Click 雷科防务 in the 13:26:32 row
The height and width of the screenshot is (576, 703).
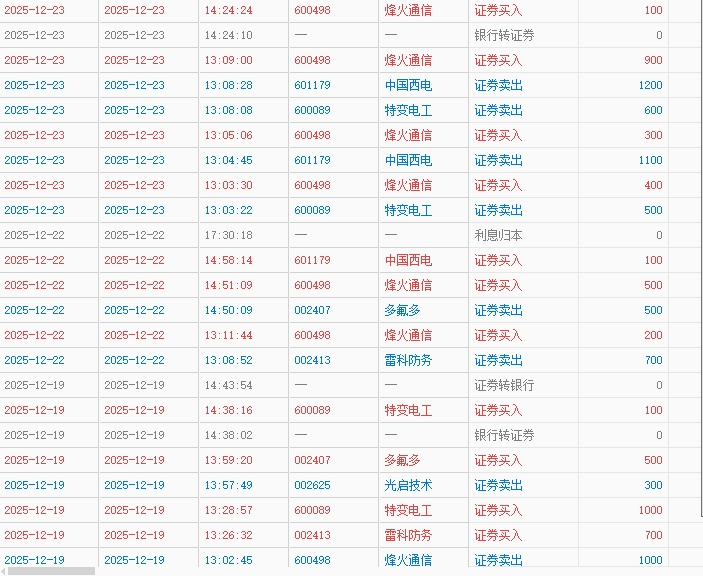(408, 535)
